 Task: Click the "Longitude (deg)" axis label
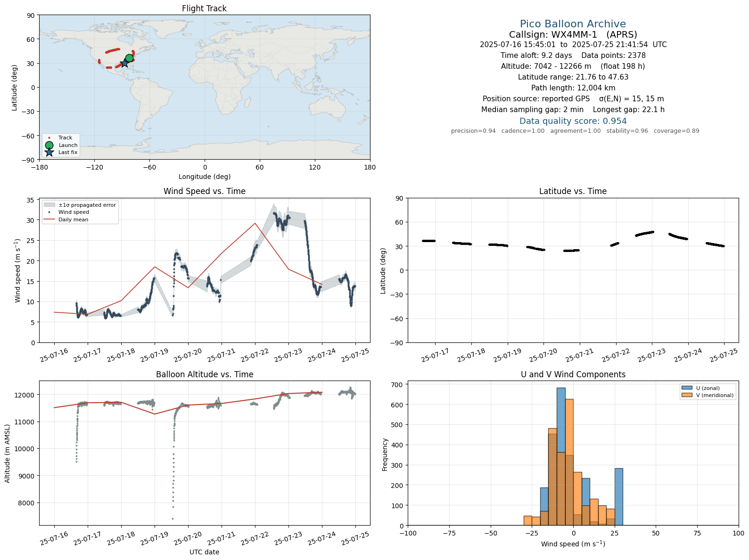204,177
